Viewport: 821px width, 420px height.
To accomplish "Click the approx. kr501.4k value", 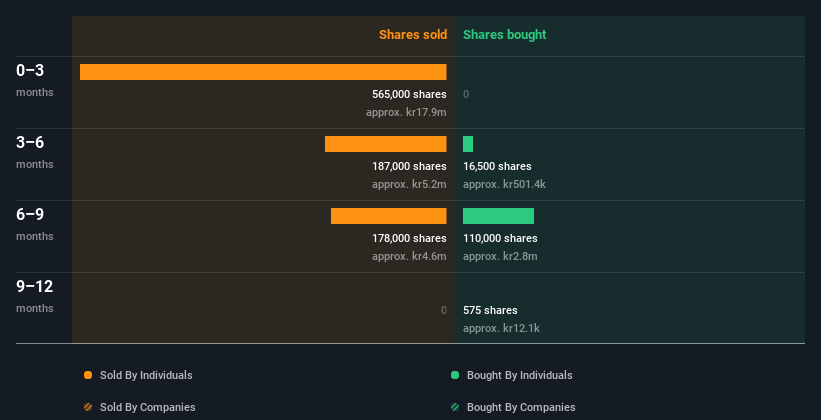I will 504,184.
